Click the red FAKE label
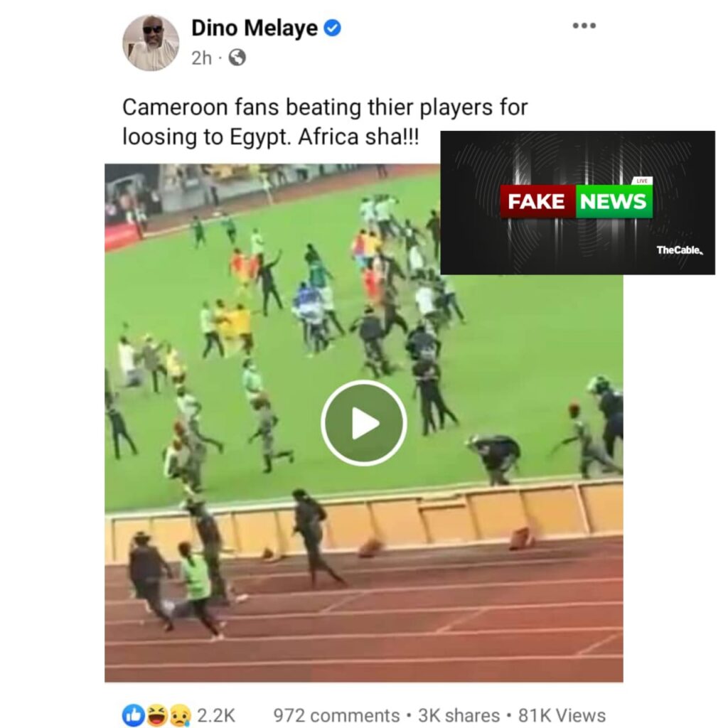Viewport: 728px width, 728px height. (537, 201)
